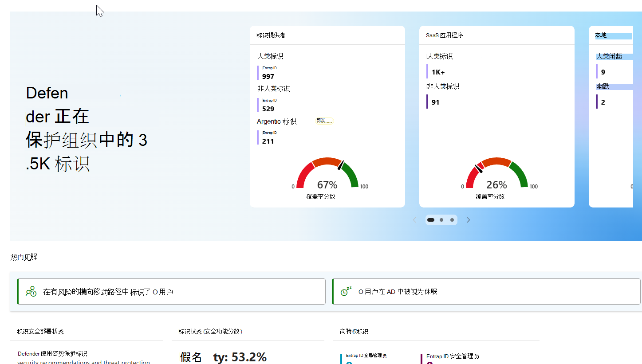
Task: Click the purple bar beside 非人类标识 529
Action: click(x=258, y=105)
